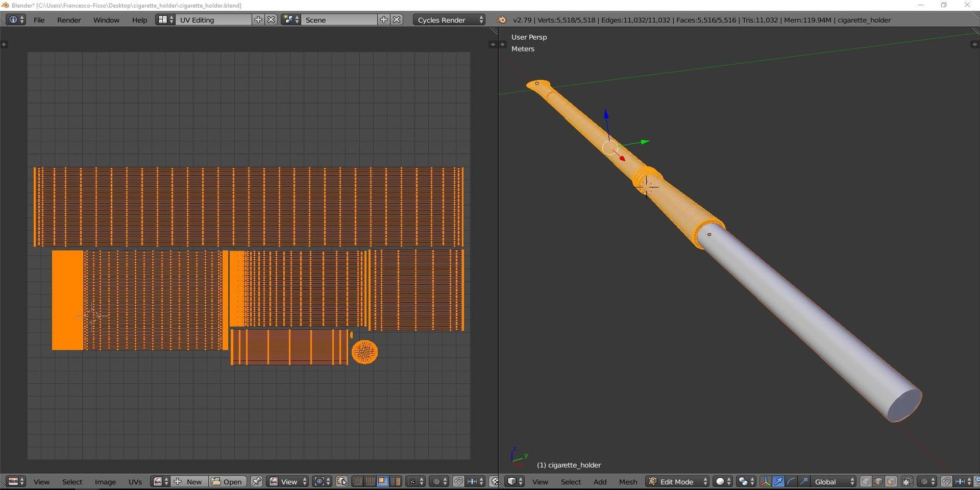Click the blue Z axis arrow of the manipulator
This screenshot has width=980, height=490.
[606, 115]
